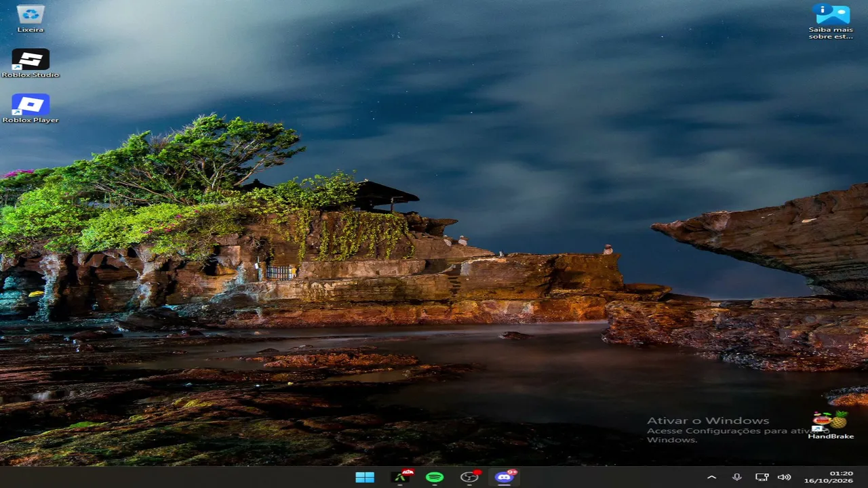Select the HandBrake desktop shortcut
This screenshot has width=868, height=488.
point(831,425)
